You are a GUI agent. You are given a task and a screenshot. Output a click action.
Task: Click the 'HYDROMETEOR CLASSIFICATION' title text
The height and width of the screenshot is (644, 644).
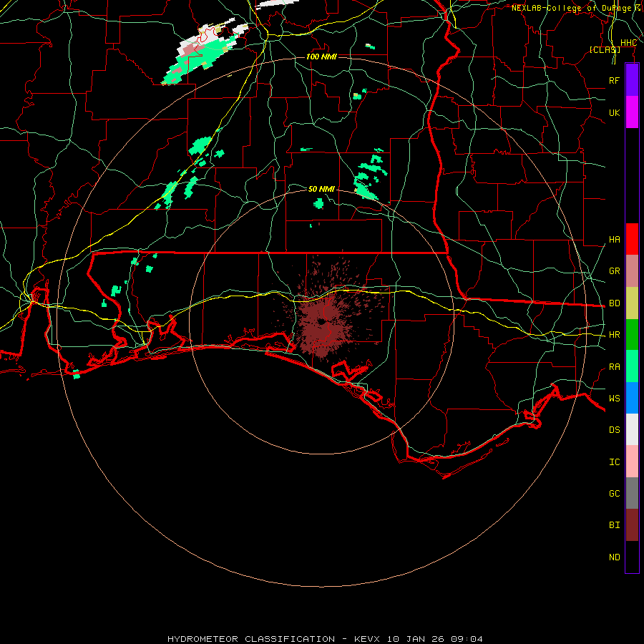[251, 639]
